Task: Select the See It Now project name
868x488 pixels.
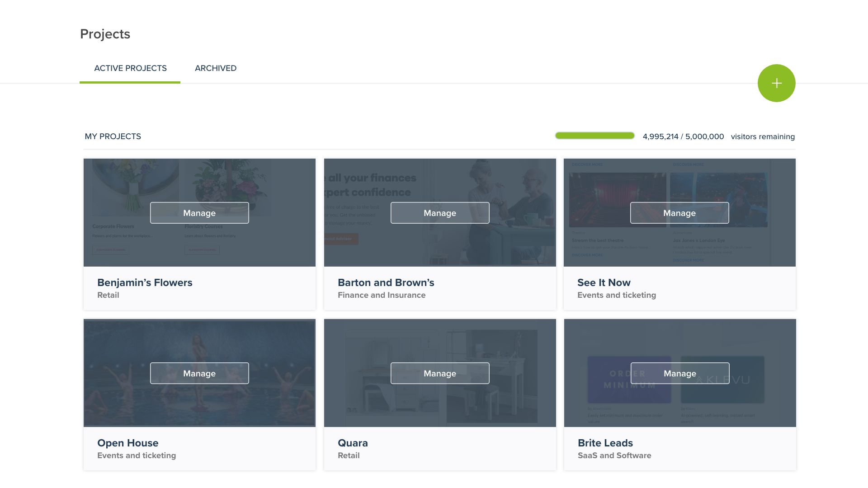Action: coord(604,282)
